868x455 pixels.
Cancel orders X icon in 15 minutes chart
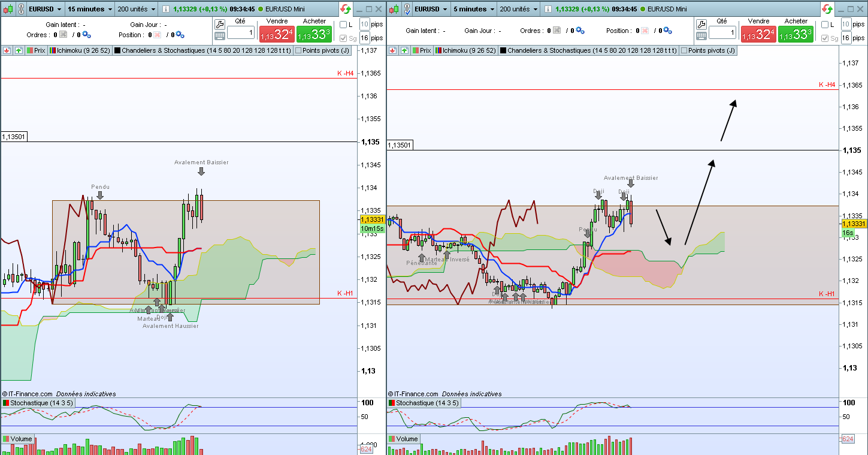pyautogui.click(x=62, y=35)
